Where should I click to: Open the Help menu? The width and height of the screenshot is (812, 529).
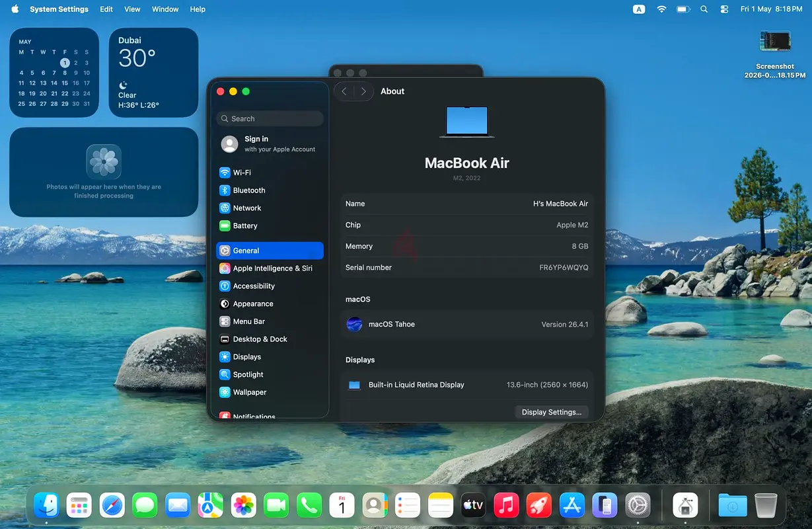pos(198,9)
